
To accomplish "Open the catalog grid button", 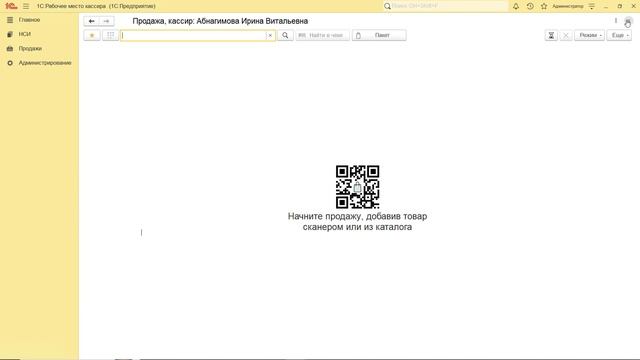I will pos(110,36).
